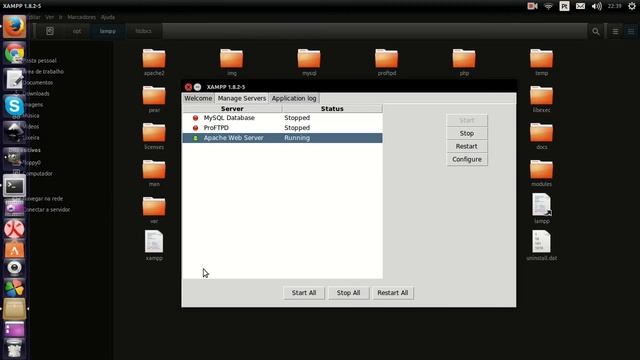Open the colorful pinwheel app in dock
Screen dimensions: 640x360
14,288
